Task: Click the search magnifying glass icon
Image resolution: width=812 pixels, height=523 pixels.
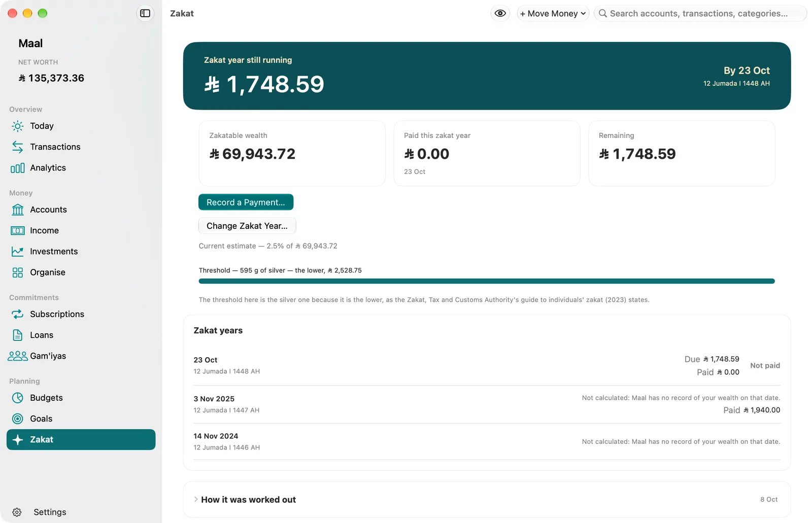Action: (x=602, y=13)
